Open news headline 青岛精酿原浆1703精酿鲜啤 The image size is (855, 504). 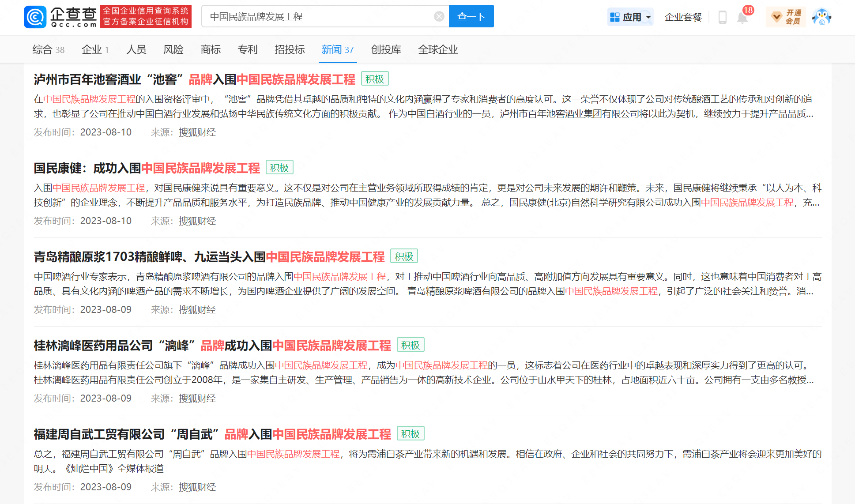(209, 257)
